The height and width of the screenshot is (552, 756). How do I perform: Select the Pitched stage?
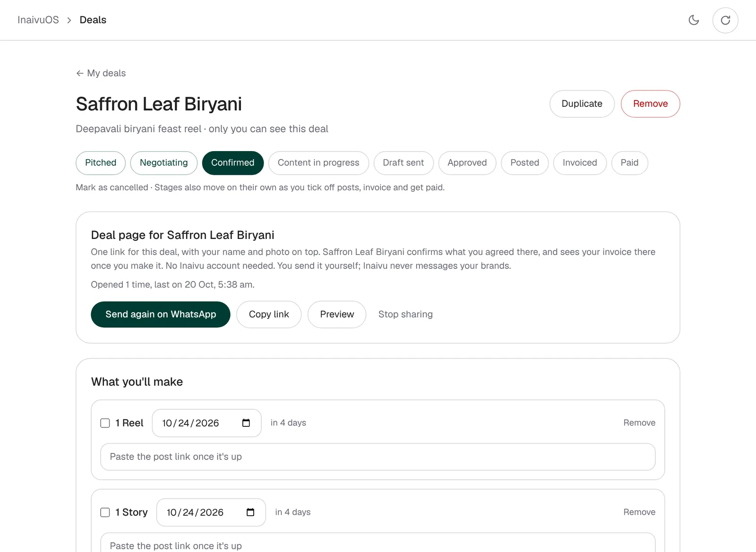click(101, 163)
